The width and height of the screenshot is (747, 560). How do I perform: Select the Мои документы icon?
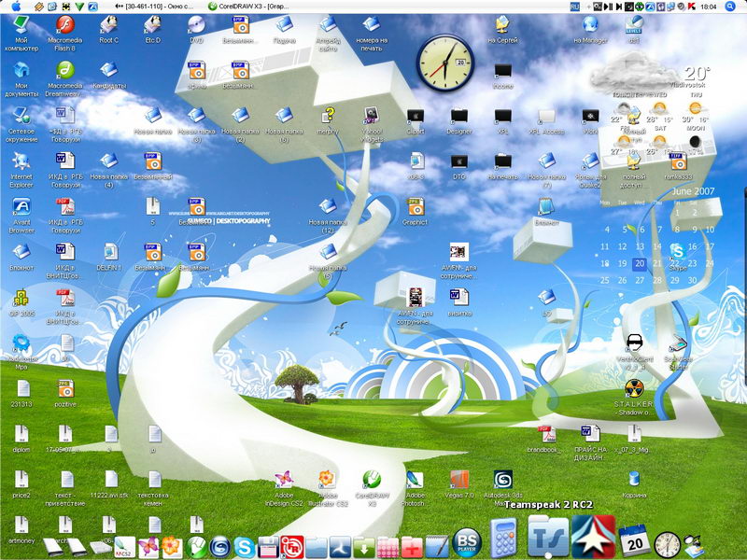21,79
